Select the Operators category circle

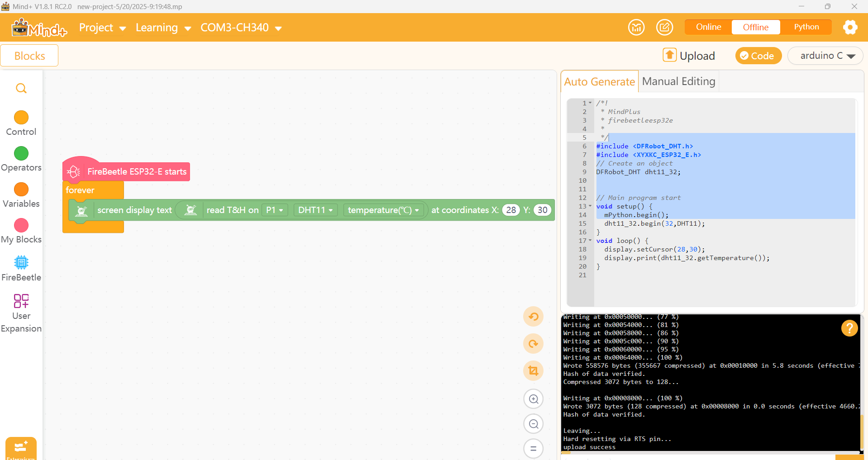[x=21, y=153]
